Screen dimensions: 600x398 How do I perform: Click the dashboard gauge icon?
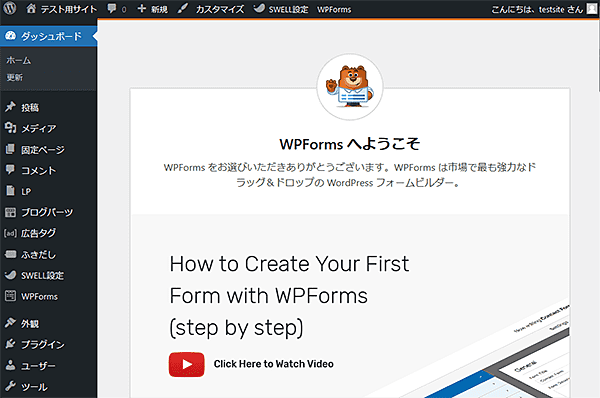[x=10, y=36]
